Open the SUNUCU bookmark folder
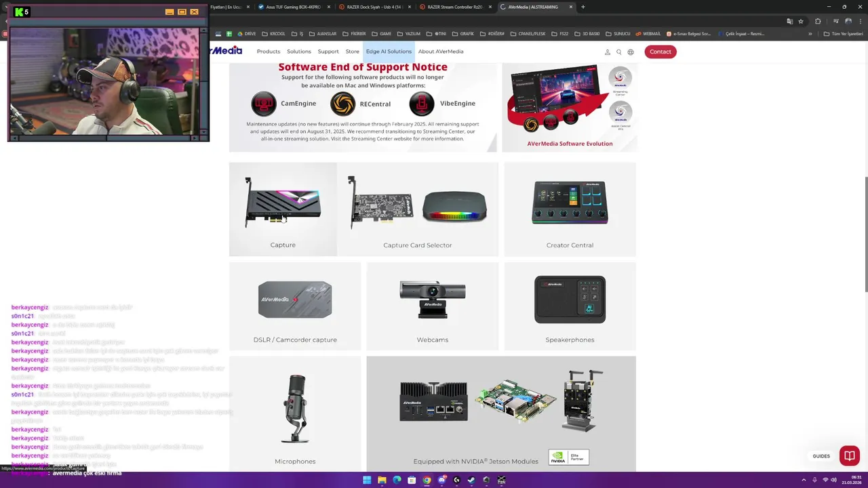Viewport: 868px width, 488px height. [x=618, y=34]
